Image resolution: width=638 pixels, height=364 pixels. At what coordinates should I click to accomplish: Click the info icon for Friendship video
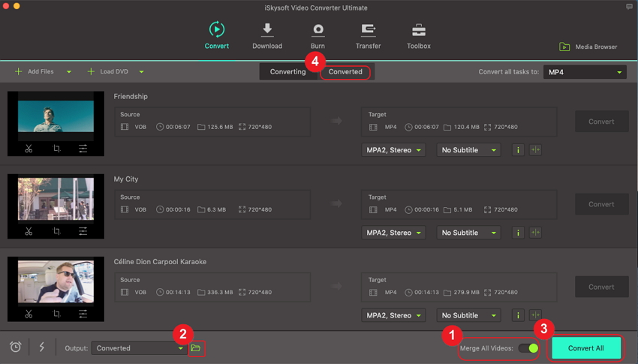[518, 150]
